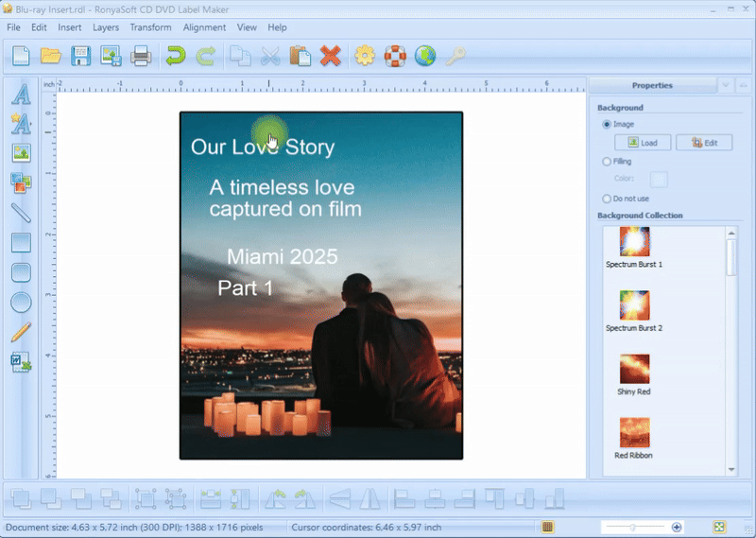Select the Rounded Rectangle tool
Screen dimensions: 756x538
21,272
